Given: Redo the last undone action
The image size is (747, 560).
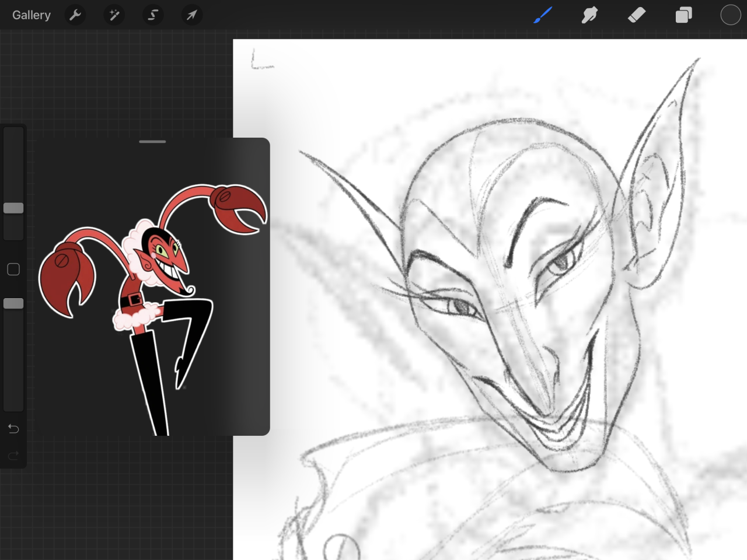Looking at the screenshot, I should point(13,455).
